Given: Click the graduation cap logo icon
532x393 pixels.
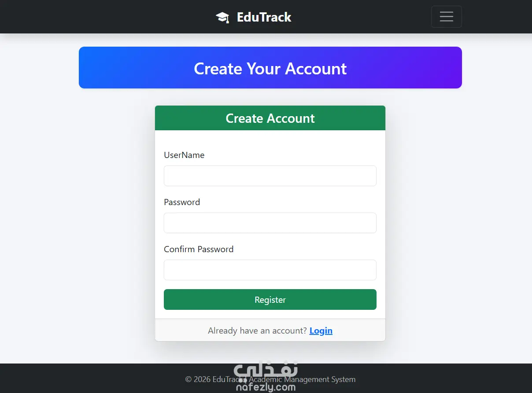Looking at the screenshot, I should coord(222,17).
